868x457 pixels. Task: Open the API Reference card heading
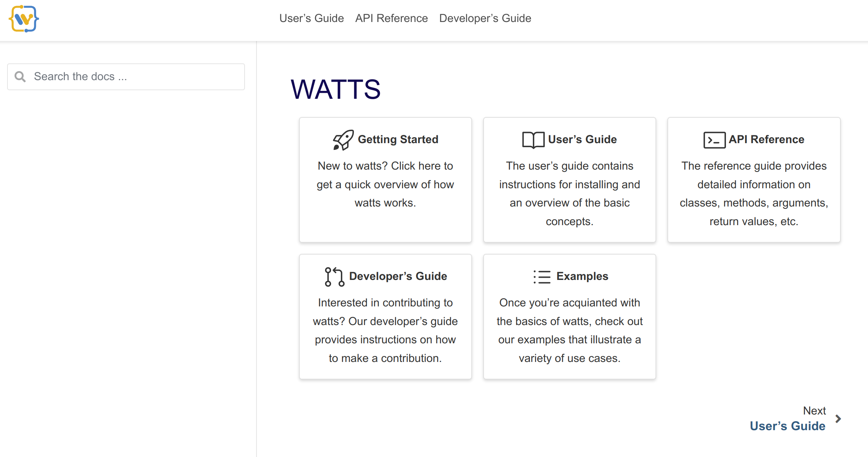pos(766,139)
